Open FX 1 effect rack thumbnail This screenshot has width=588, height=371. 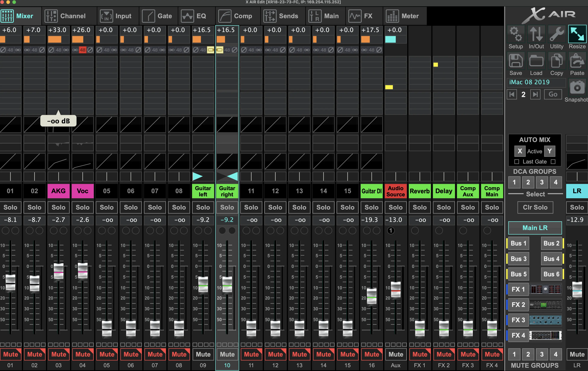(545, 289)
